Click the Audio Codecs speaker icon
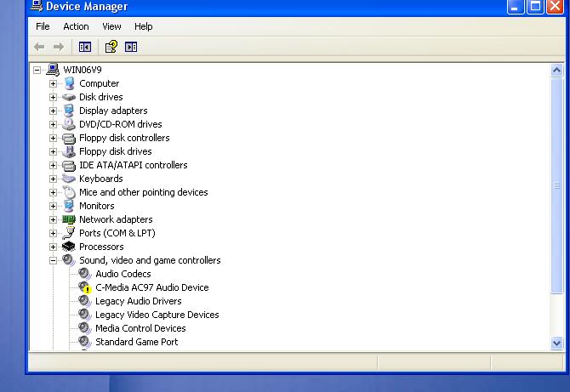 tap(85, 274)
